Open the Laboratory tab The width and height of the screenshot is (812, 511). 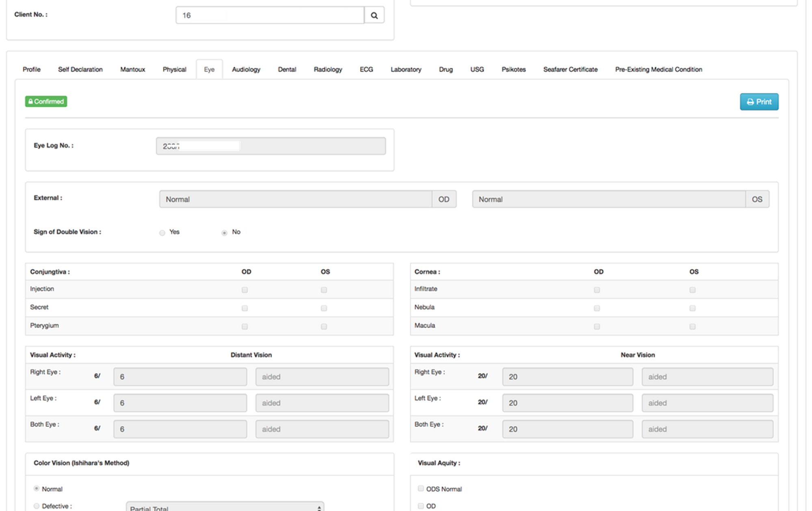coord(406,69)
